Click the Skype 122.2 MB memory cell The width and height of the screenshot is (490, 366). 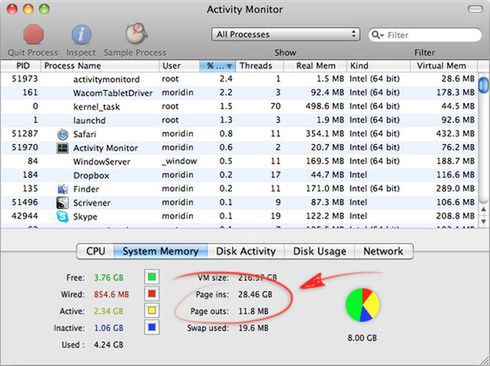click(325, 216)
